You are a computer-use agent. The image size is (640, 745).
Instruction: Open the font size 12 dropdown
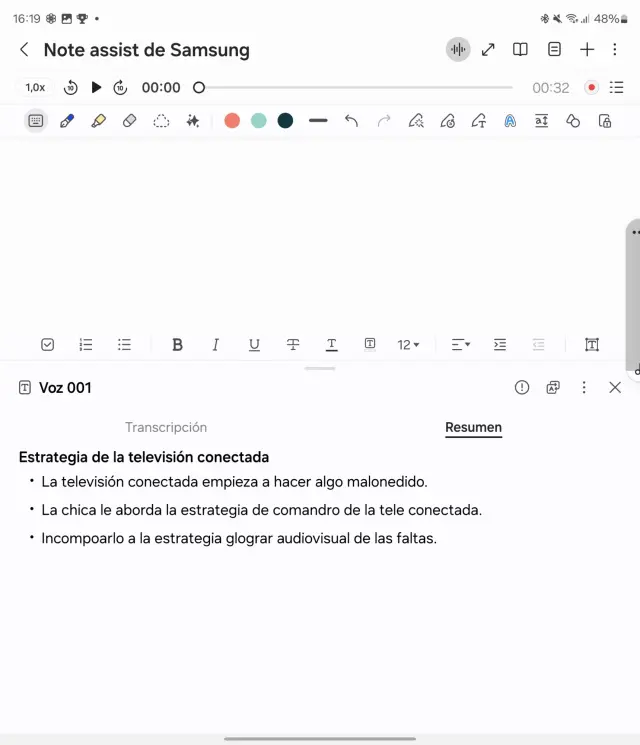click(x=408, y=345)
